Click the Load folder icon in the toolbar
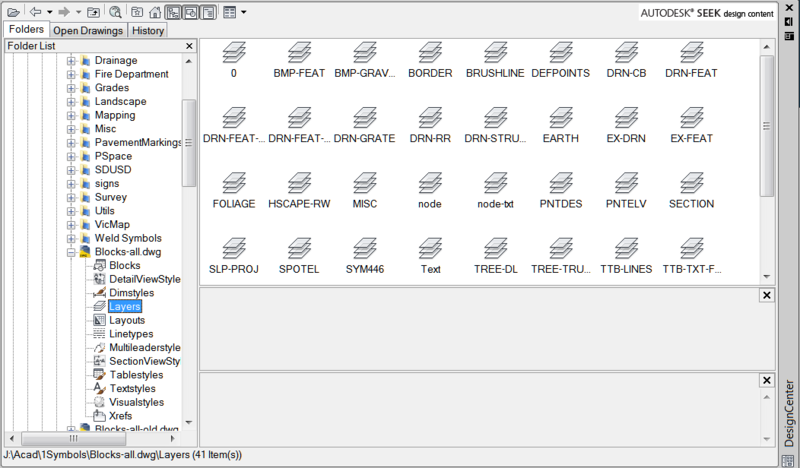The image size is (800, 468). [14, 12]
